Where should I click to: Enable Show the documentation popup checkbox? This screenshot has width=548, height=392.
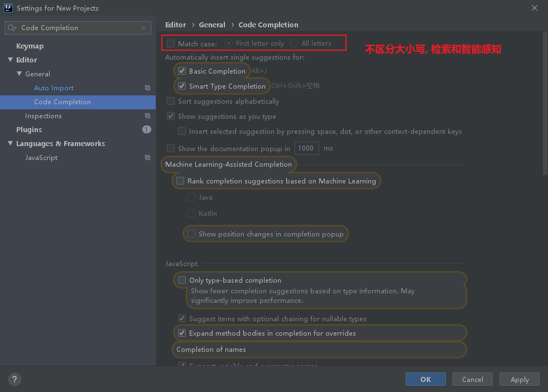tap(171, 148)
